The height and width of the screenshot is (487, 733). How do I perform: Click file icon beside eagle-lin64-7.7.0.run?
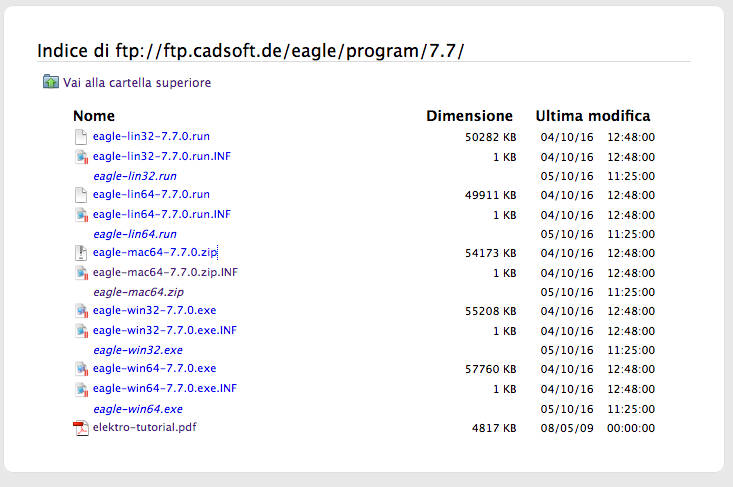[81, 195]
